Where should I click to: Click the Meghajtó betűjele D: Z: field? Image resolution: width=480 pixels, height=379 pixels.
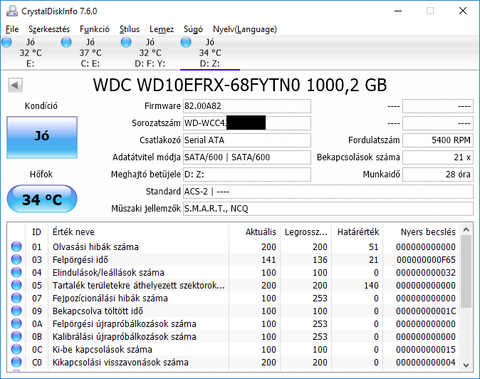coord(247,174)
